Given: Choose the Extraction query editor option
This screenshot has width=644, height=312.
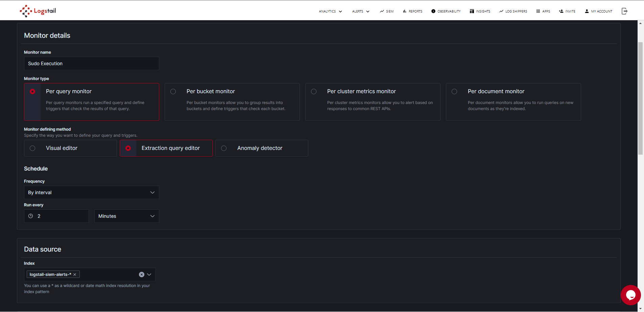Looking at the screenshot, I should click(x=166, y=148).
